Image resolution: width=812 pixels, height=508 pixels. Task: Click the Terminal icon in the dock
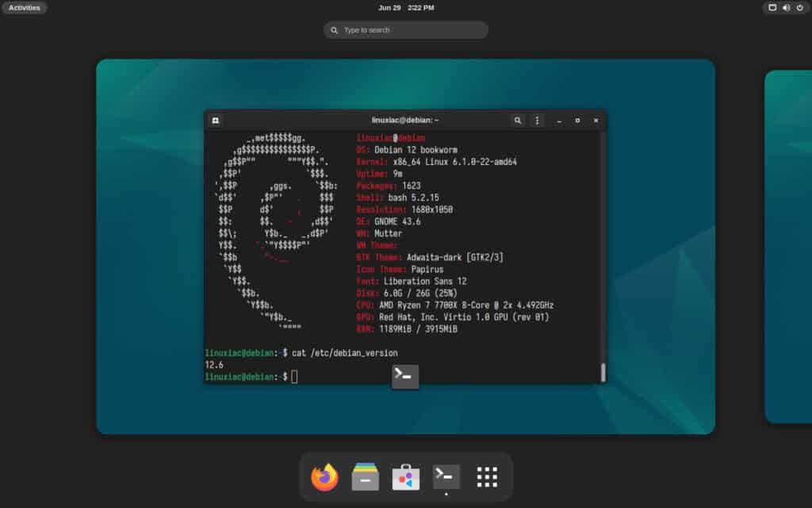(x=446, y=476)
